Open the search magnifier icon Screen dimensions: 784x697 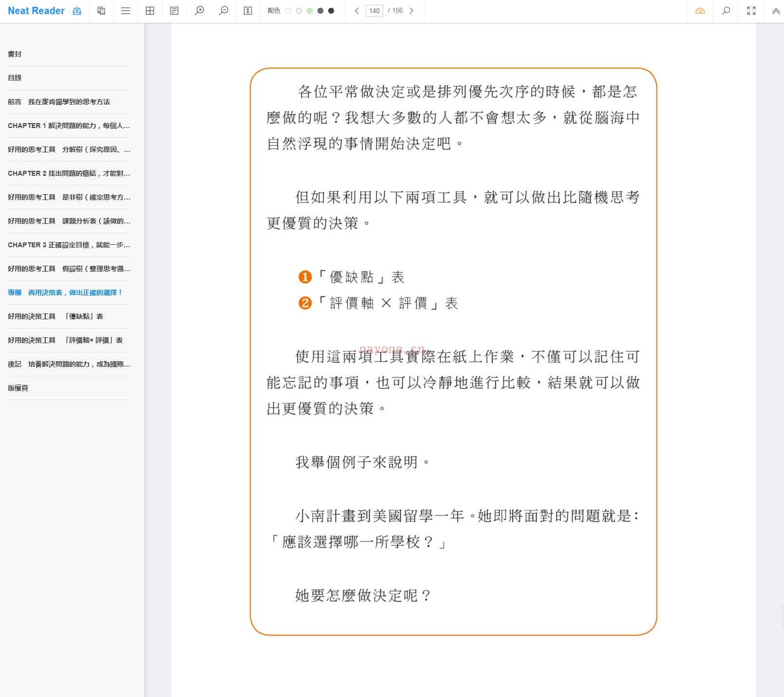click(726, 11)
